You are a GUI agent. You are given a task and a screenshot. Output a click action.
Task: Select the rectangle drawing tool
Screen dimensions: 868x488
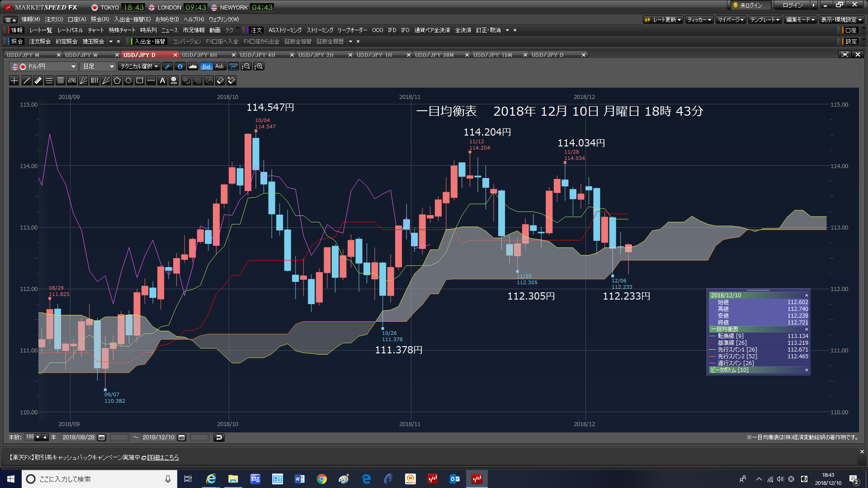click(140, 80)
